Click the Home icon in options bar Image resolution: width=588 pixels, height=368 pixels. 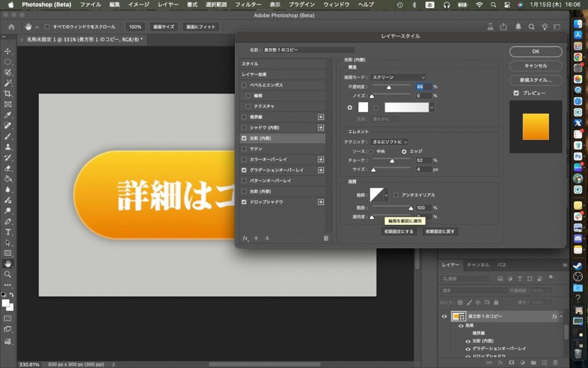pos(11,27)
